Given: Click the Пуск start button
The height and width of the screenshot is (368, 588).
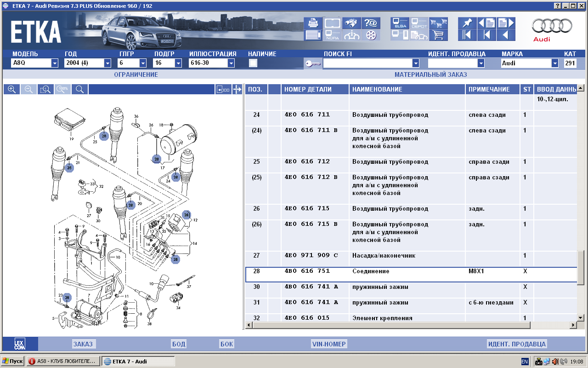Looking at the screenshot, I should point(12,362).
